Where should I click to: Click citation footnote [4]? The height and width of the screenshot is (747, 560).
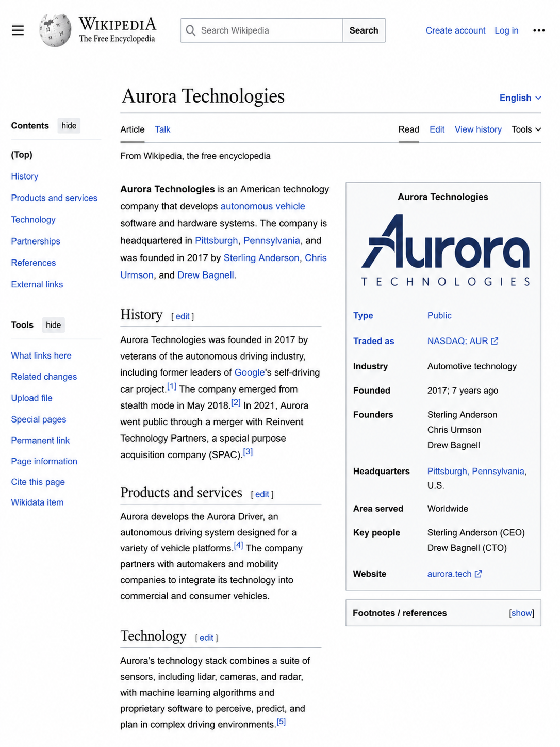pos(238,545)
